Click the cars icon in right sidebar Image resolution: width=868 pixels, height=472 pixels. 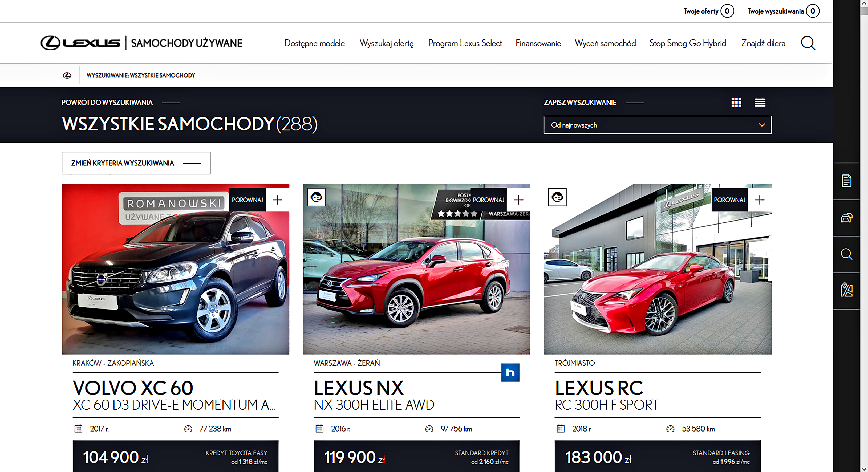[x=846, y=218]
